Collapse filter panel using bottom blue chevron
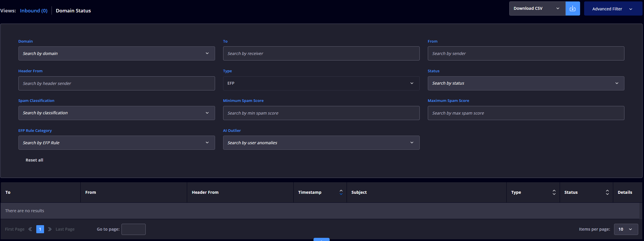The image size is (644, 241). tap(321, 240)
